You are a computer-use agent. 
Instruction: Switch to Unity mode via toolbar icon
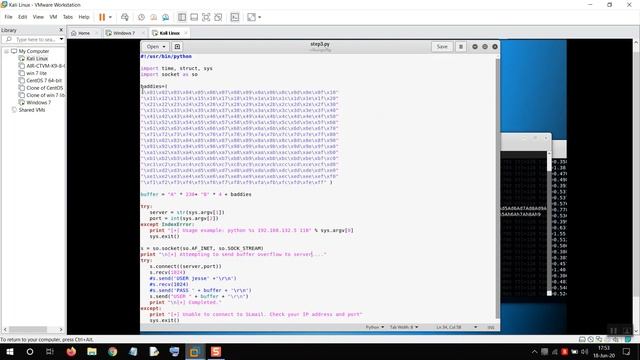[x=218, y=17]
